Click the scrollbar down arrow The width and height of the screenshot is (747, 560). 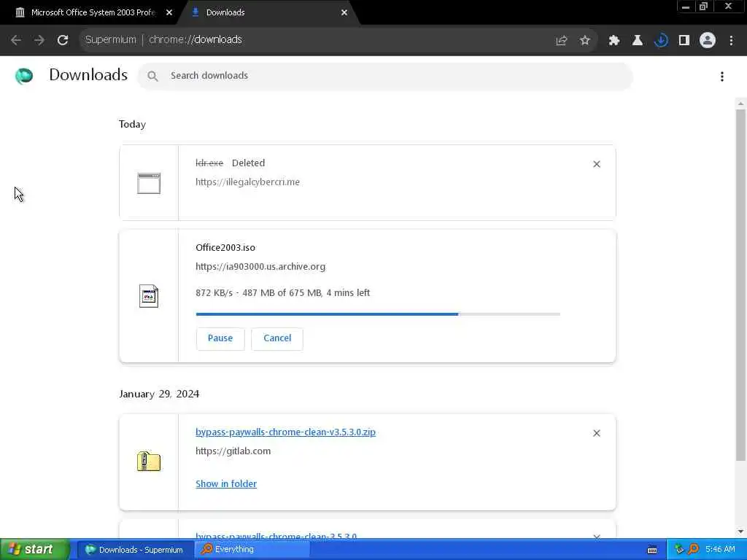click(x=740, y=532)
